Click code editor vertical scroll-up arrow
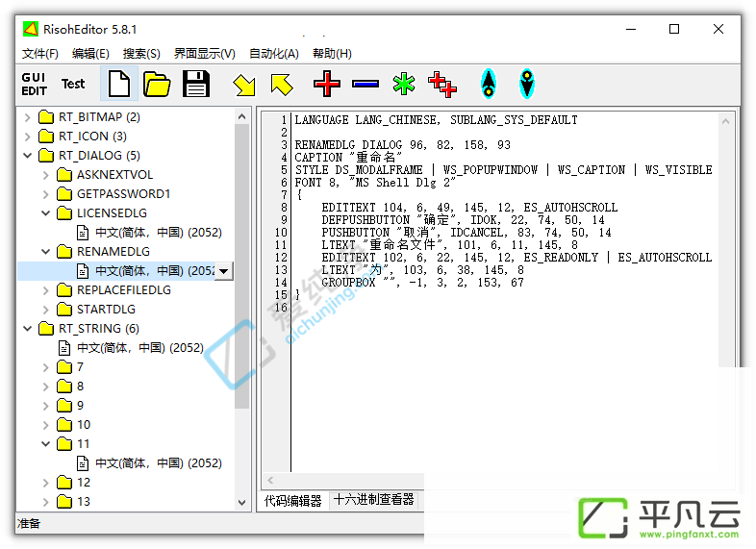This screenshot has height=549, width=756. pyautogui.click(x=725, y=121)
